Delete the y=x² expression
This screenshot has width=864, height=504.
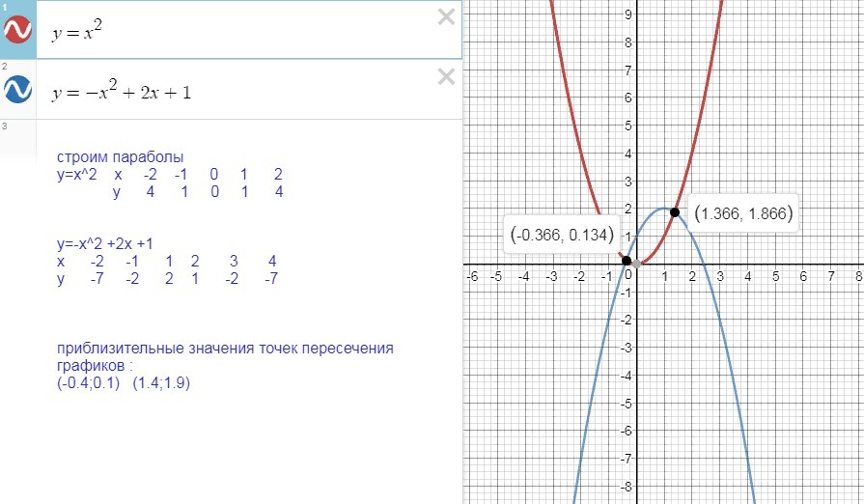pos(445,16)
